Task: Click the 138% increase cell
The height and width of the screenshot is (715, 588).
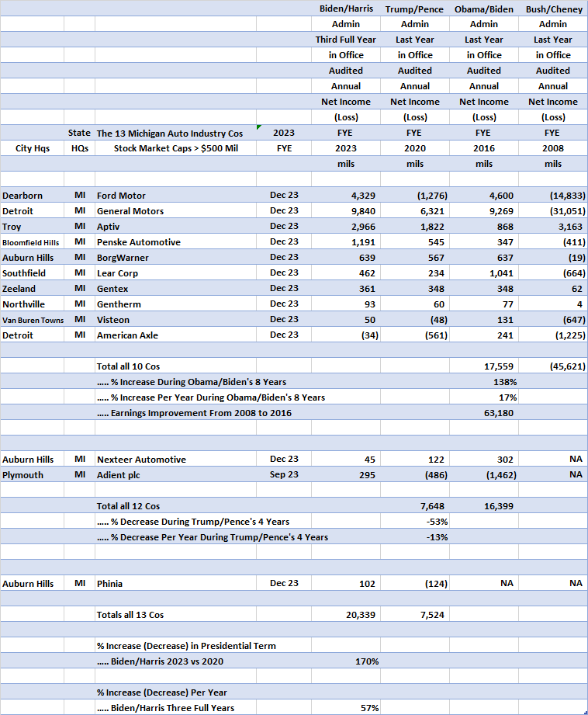Action: point(484,381)
